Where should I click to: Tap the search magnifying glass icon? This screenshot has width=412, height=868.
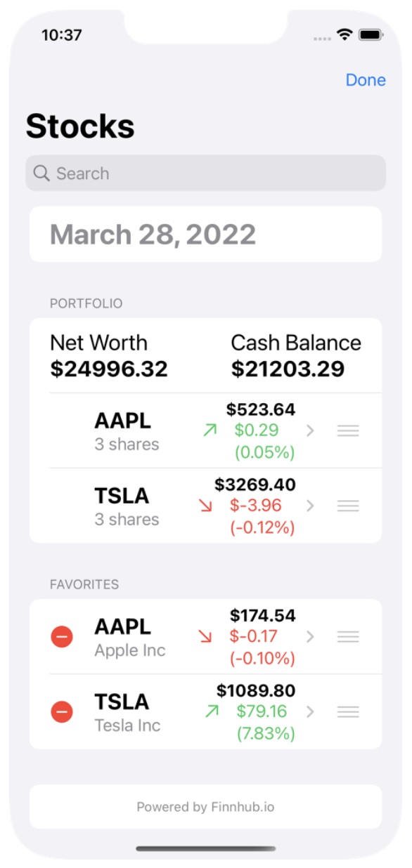click(x=41, y=173)
